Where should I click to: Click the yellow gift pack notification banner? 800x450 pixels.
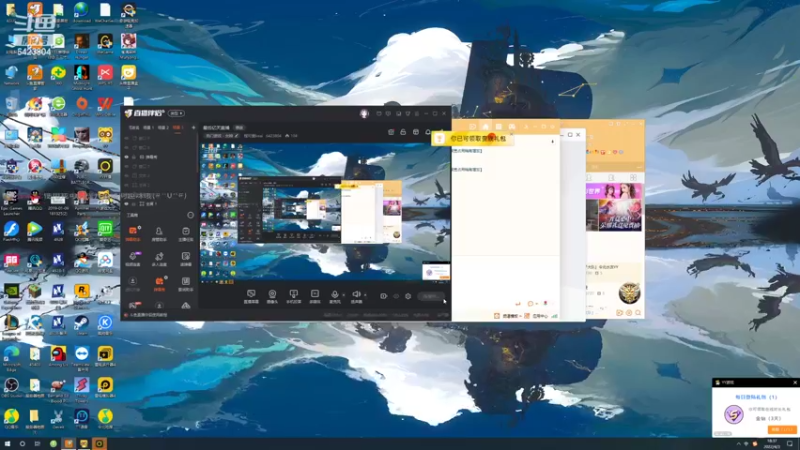pos(472,138)
